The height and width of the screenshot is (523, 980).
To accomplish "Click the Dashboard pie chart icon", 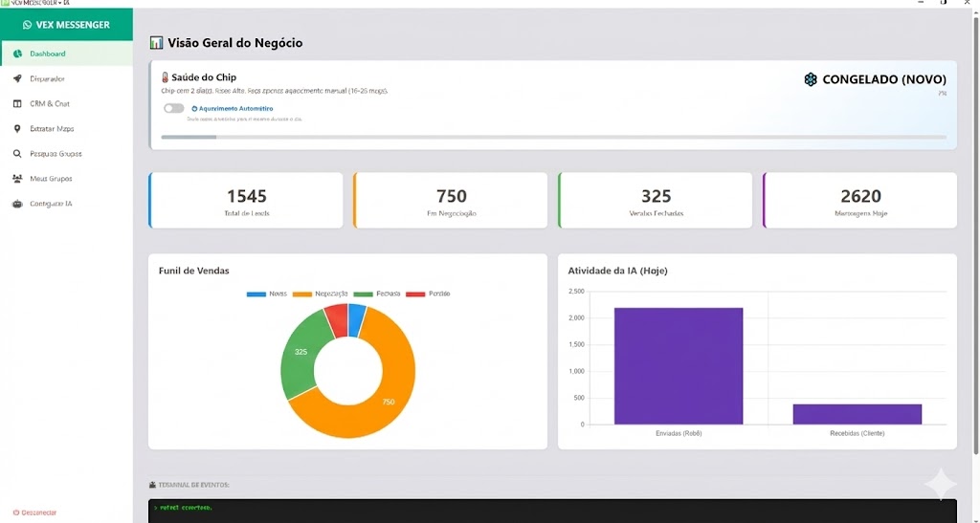I will point(17,54).
